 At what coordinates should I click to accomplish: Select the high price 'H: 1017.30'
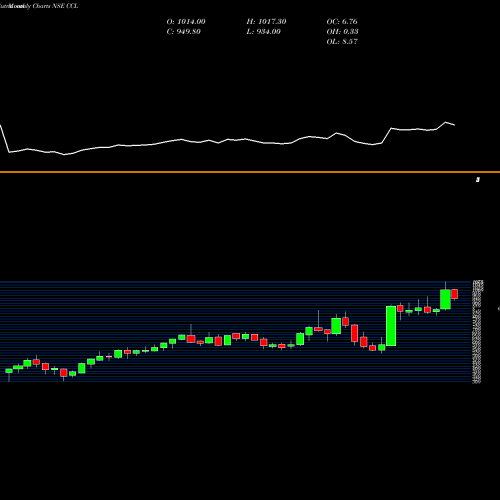(x=266, y=22)
